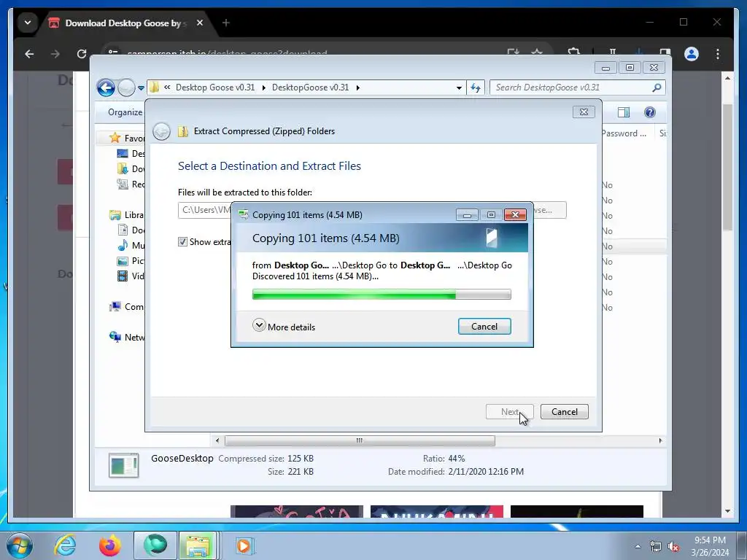Refresh the Explorer folder view

click(x=476, y=87)
